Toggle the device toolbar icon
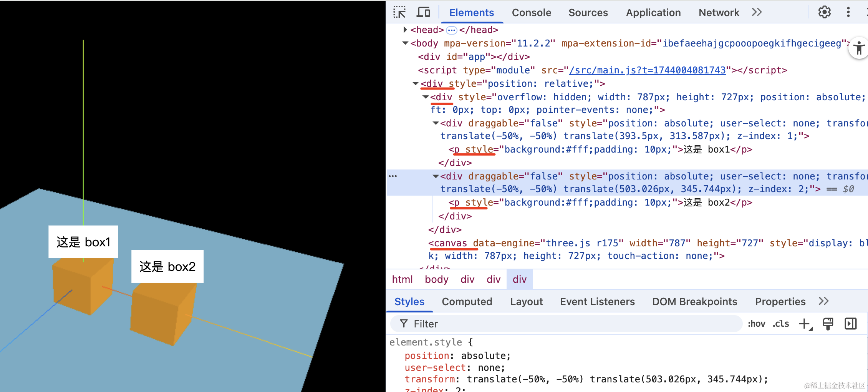Image resolution: width=868 pixels, height=392 pixels. (423, 12)
